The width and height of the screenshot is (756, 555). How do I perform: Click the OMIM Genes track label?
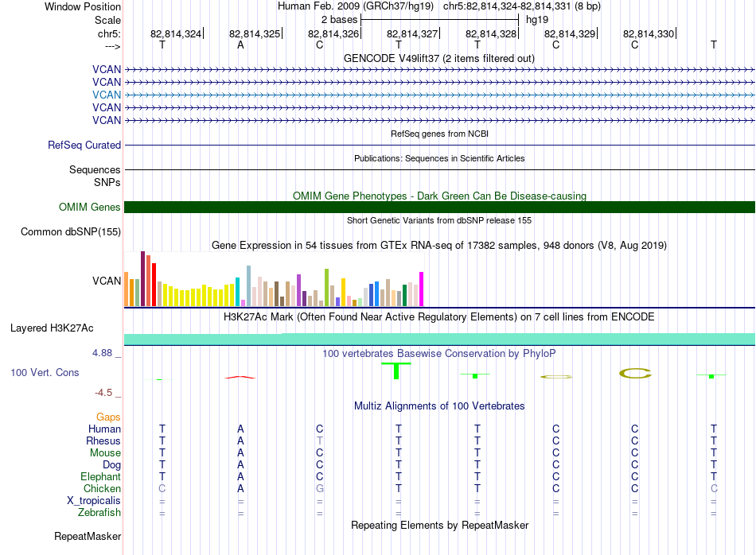(x=90, y=208)
